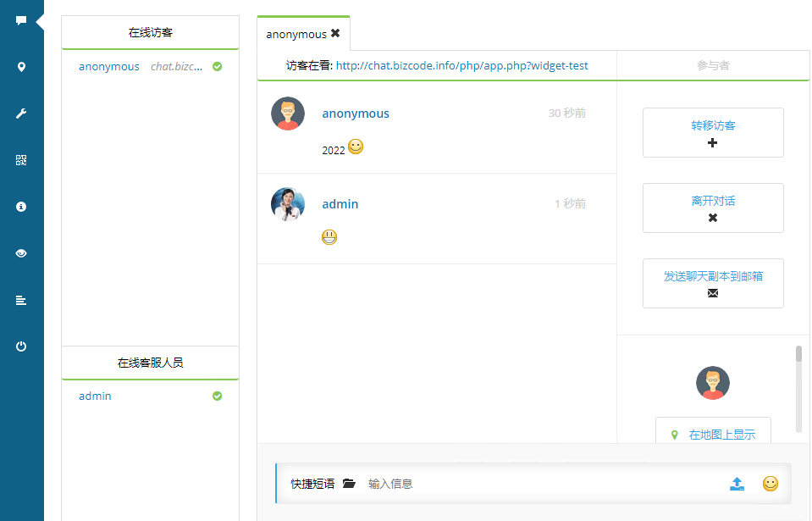Click the 在线访客 panel header

[x=150, y=32]
